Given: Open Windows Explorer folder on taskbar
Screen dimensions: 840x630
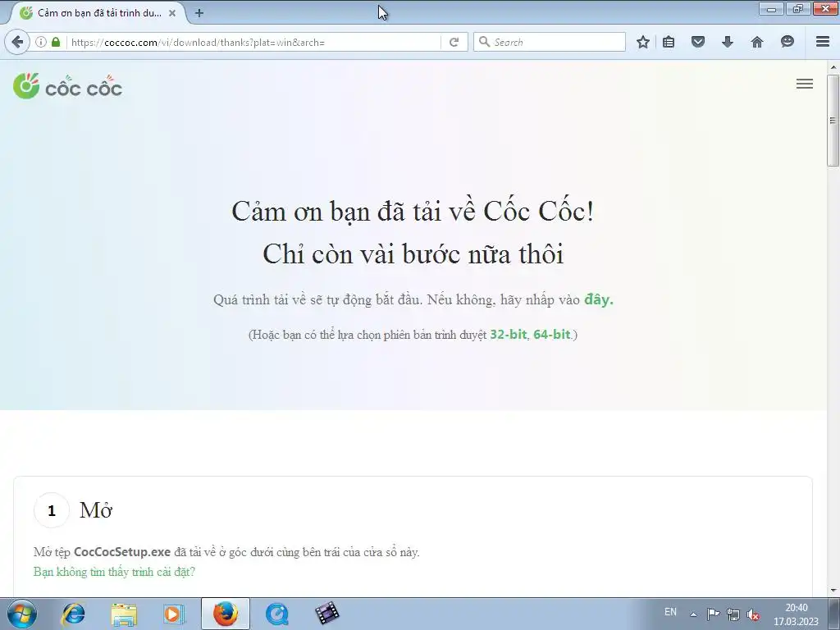Looking at the screenshot, I should click(124, 614).
